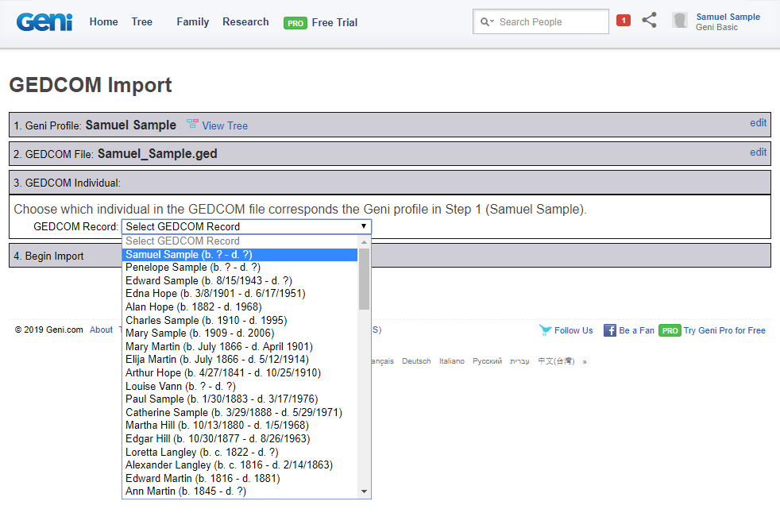Screen dimensions: 780x532
Task: Open Samuel Sample account link
Action: 728,17
